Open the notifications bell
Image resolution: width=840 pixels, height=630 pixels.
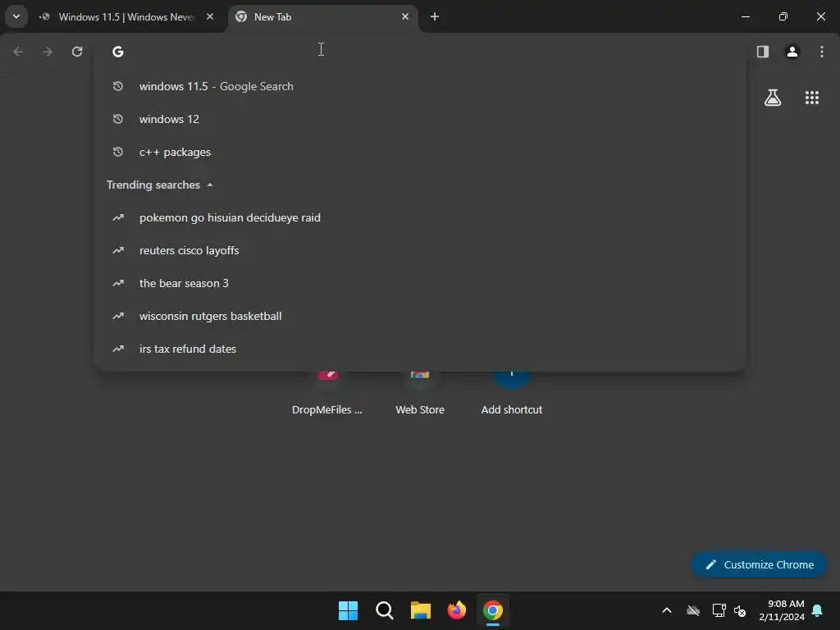pos(818,610)
